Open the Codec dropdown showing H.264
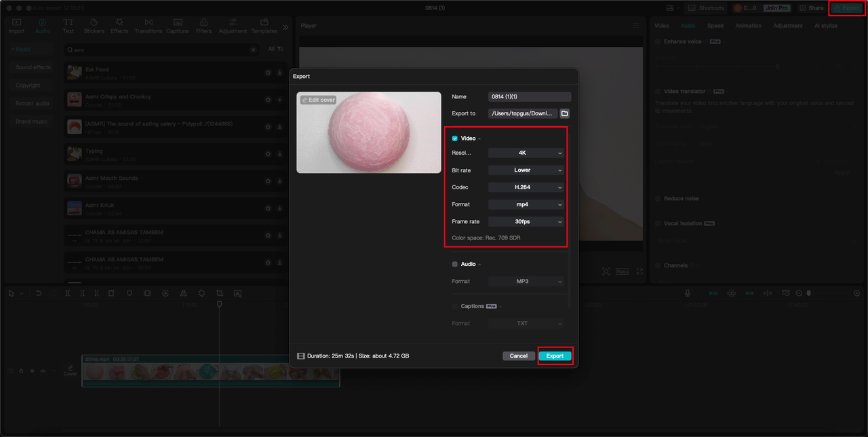Screen dimensions: 868x437 click(x=526, y=187)
